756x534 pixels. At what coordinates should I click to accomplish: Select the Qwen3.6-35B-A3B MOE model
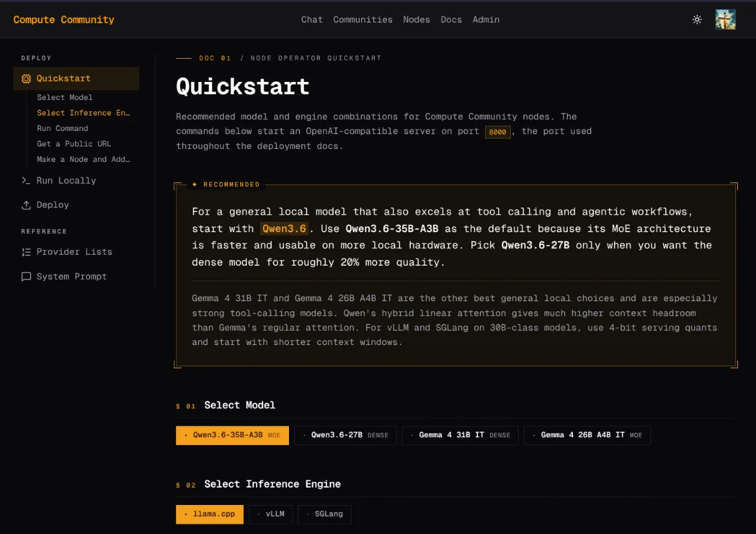coord(232,435)
